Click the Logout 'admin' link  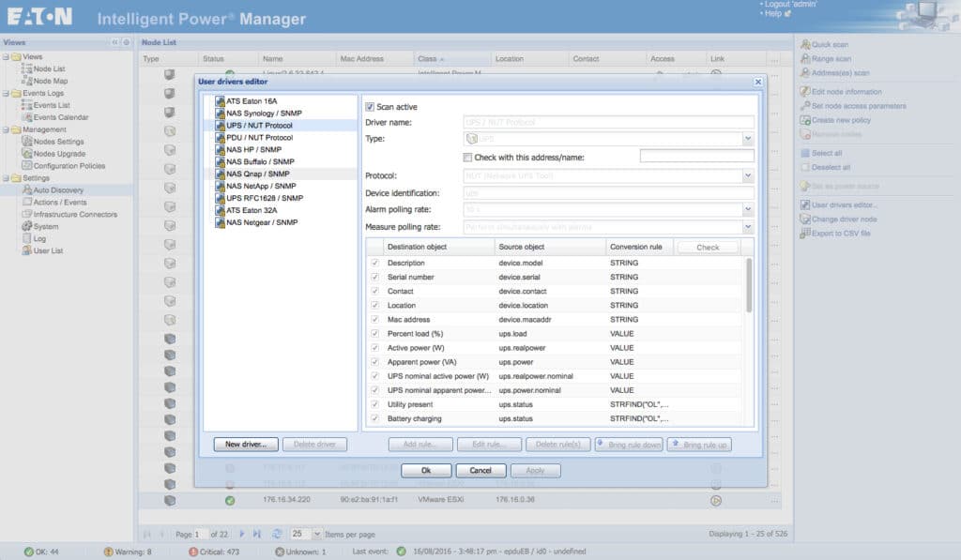[790, 5]
